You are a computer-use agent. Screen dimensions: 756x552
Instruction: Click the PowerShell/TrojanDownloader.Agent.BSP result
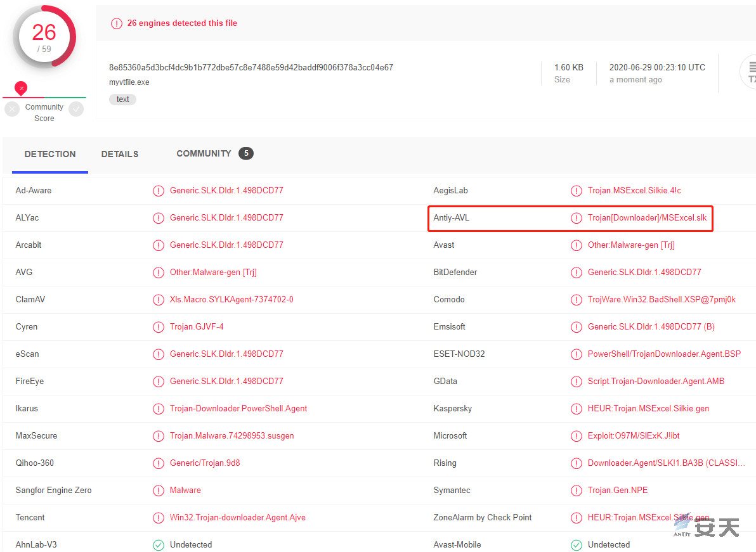tap(664, 354)
